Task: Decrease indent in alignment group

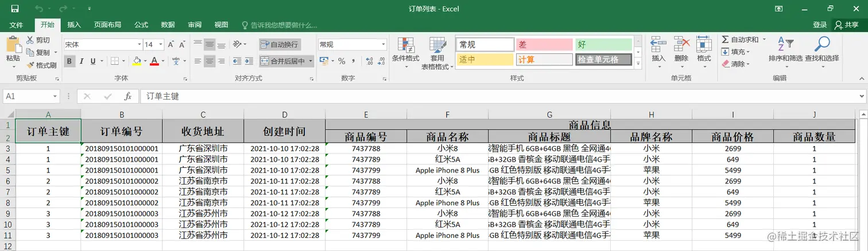Action: [x=236, y=61]
